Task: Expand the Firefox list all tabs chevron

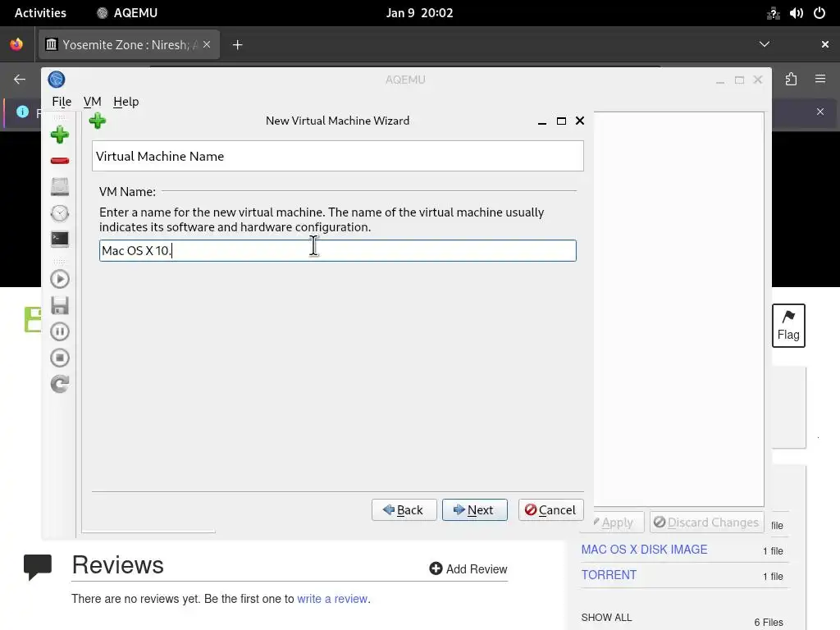Action: pyautogui.click(x=765, y=44)
